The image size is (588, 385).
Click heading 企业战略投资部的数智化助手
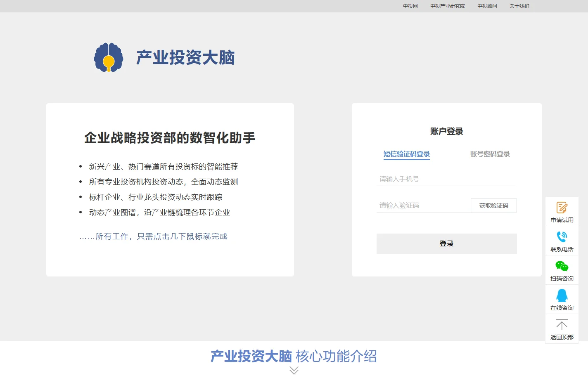pos(170,137)
